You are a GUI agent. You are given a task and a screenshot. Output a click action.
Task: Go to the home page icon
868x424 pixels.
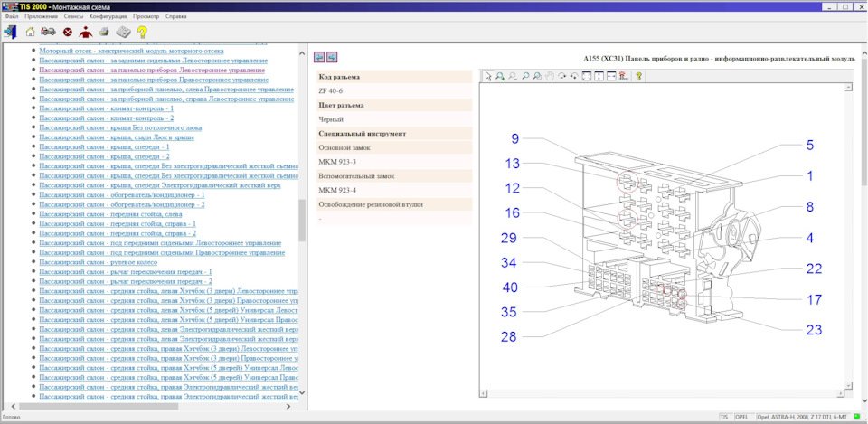pyautogui.click(x=31, y=32)
